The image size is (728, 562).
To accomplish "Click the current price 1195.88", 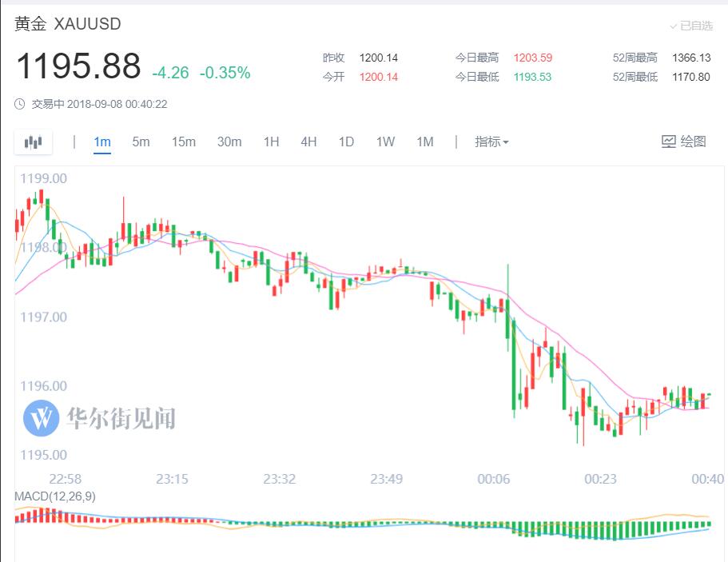I will pos(78,66).
